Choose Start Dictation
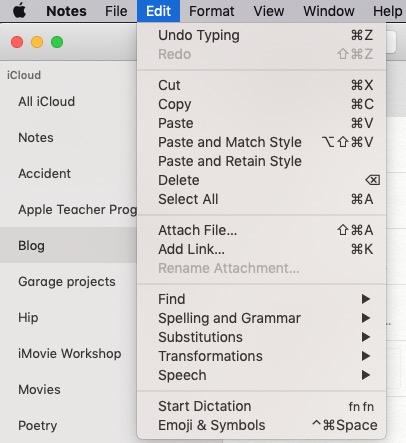This screenshot has height=443, width=406. [x=262, y=406]
